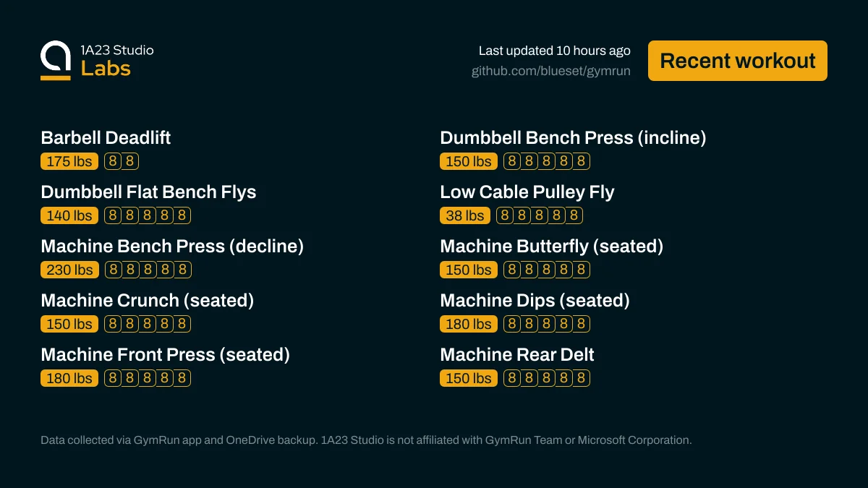Select the Dumbbell Flat Bench Flys heading

point(148,192)
